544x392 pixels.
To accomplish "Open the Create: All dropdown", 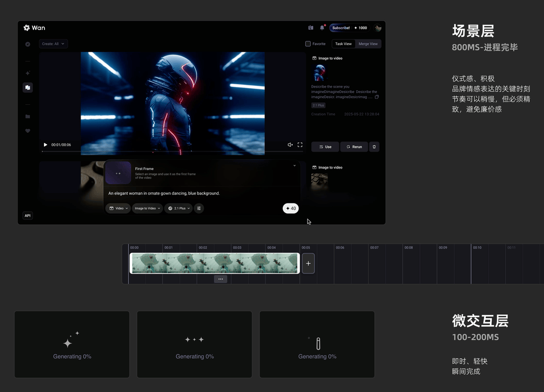I will point(53,44).
